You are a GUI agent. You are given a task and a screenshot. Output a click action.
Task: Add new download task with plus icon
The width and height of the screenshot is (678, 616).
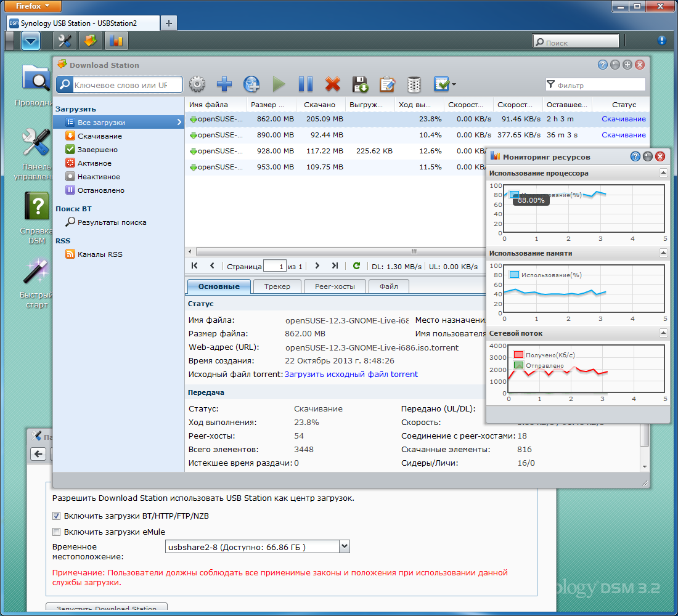(224, 84)
